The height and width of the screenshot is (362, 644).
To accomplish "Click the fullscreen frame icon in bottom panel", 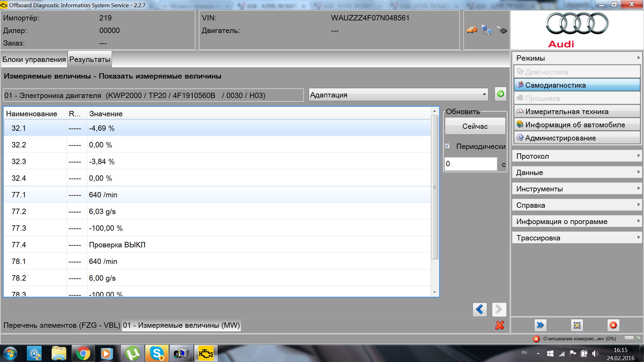I will (x=577, y=325).
